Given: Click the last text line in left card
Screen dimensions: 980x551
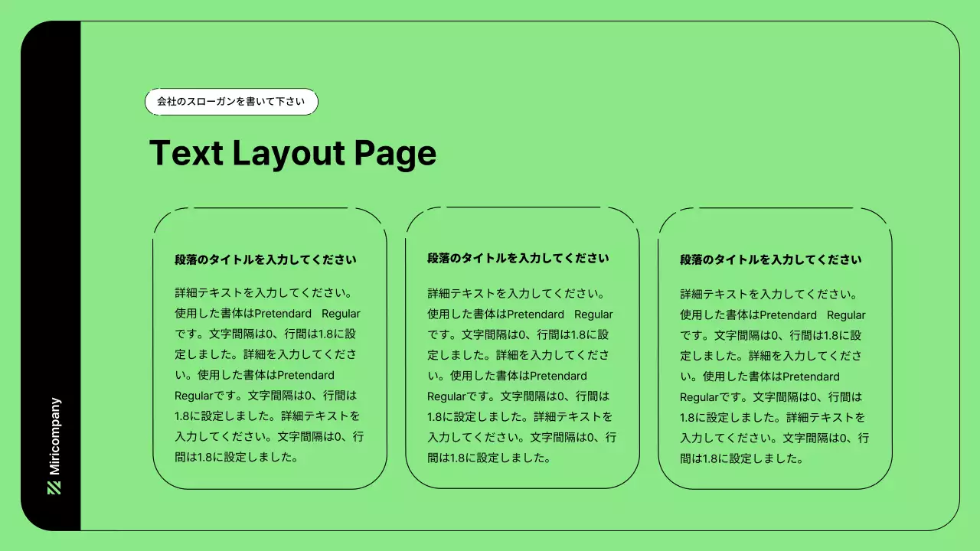Looking at the screenshot, I should coord(236,458).
